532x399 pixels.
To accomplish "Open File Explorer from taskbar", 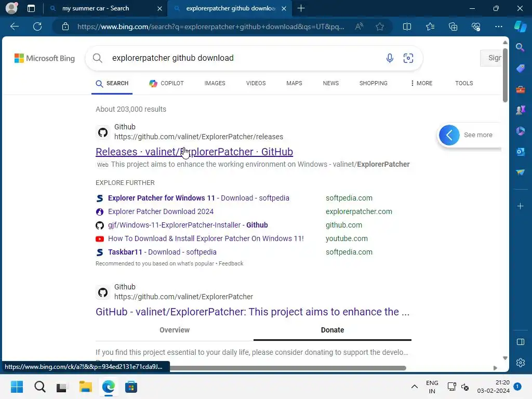I will click(x=86, y=387).
